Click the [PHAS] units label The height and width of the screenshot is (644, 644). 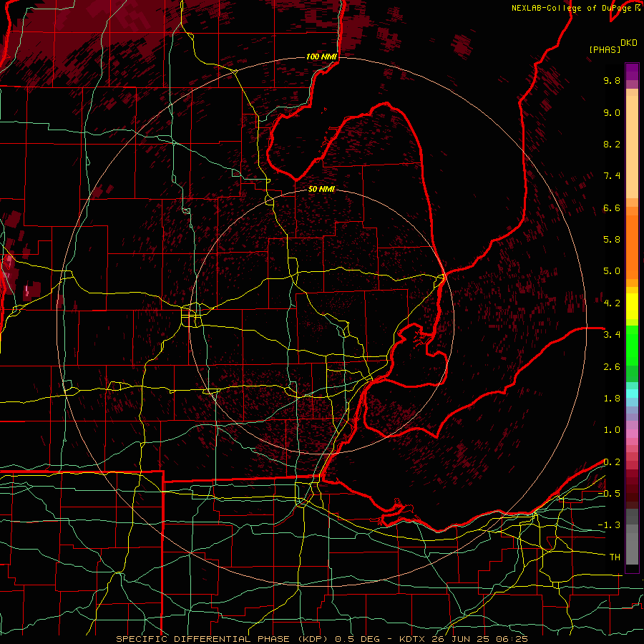(x=605, y=49)
